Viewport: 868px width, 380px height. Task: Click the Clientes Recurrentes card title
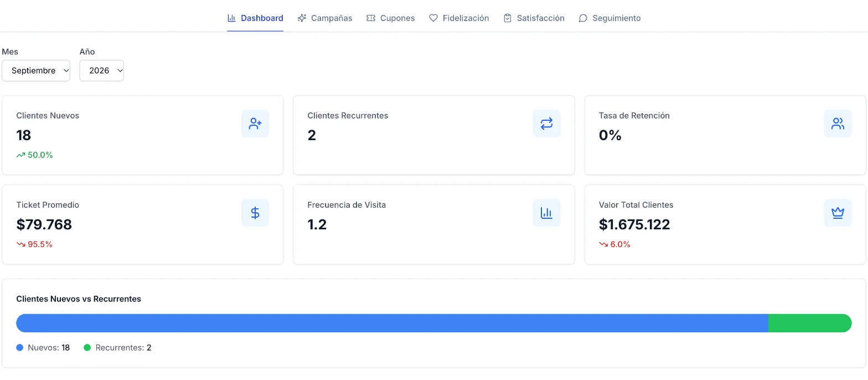[348, 116]
